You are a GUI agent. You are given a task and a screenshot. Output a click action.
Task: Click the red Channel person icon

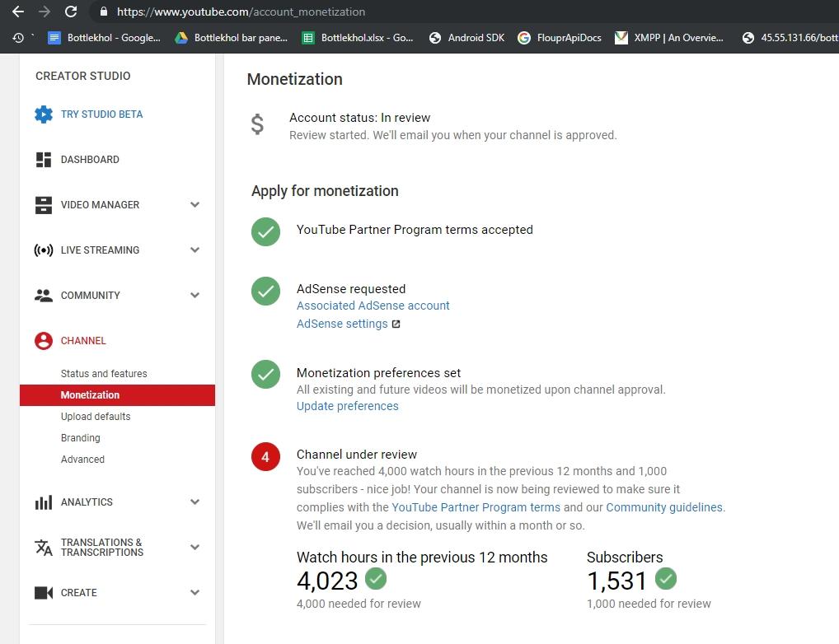[x=44, y=341]
